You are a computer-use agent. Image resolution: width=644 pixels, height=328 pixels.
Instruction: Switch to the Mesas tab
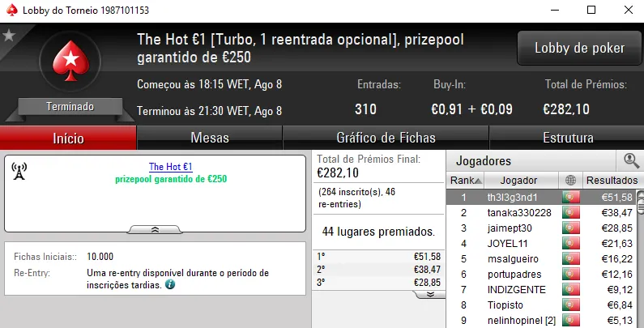(209, 138)
